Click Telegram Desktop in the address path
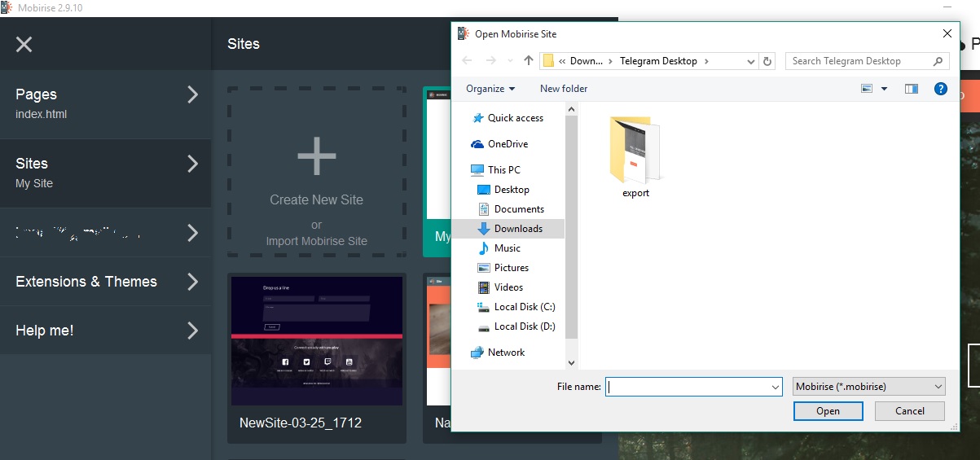The height and width of the screenshot is (460, 980). tap(658, 61)
